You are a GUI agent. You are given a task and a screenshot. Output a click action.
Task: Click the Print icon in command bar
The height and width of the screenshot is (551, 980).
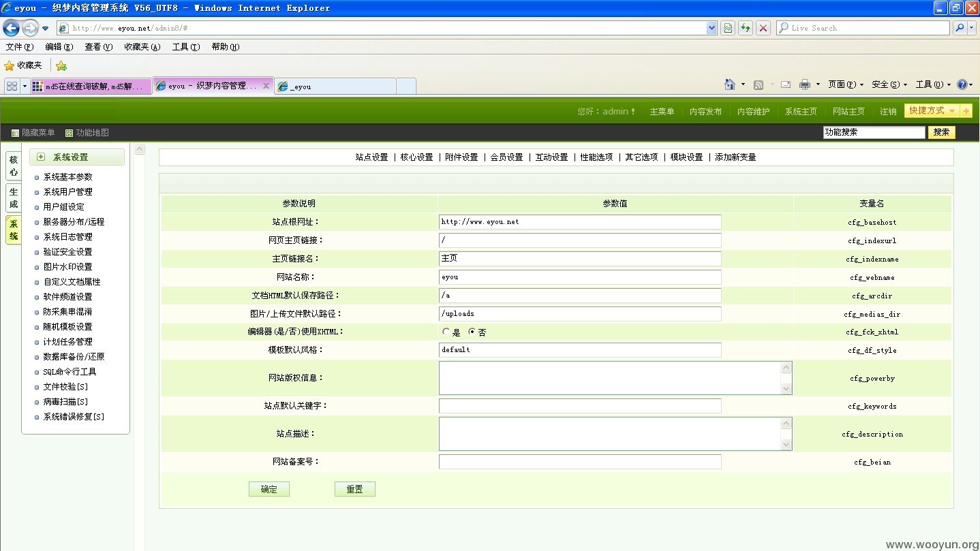point(805,84)
